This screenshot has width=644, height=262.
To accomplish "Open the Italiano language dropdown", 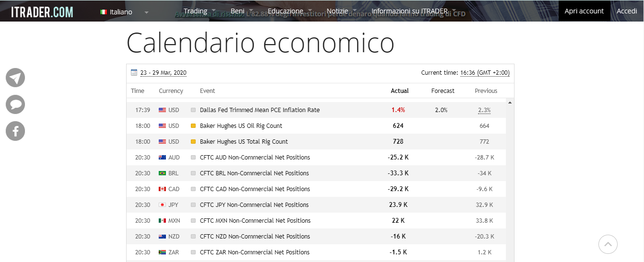I will (125, 12).
